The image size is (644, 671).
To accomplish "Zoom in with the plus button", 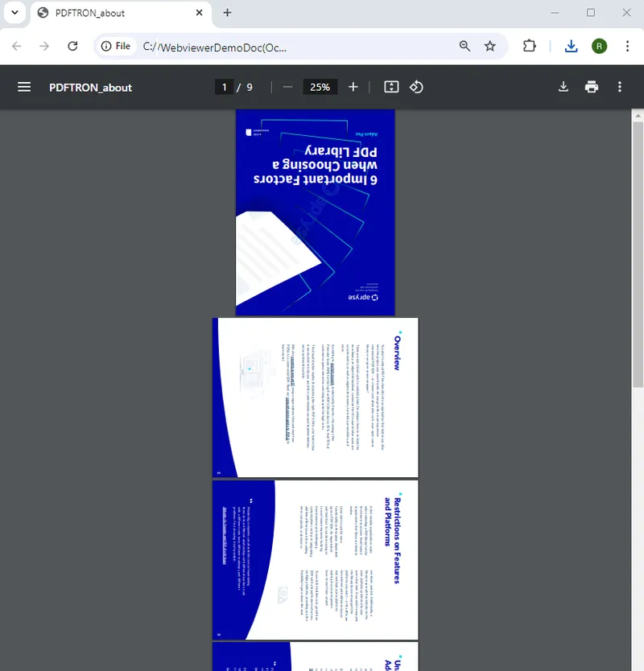I will coord(353,88).
